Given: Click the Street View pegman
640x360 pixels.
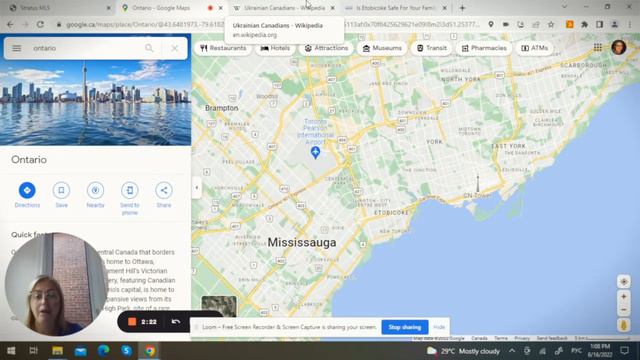Looking at the screenshot, I should point(623,325).
